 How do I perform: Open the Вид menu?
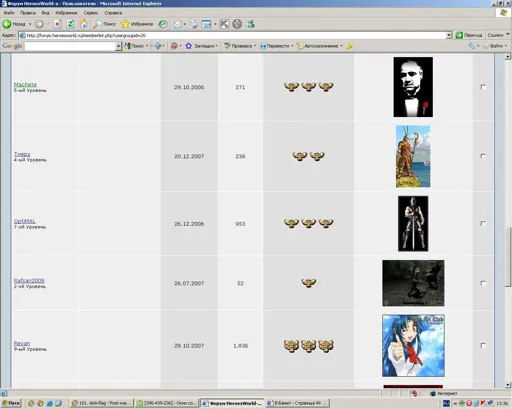(x=45, y=13)
